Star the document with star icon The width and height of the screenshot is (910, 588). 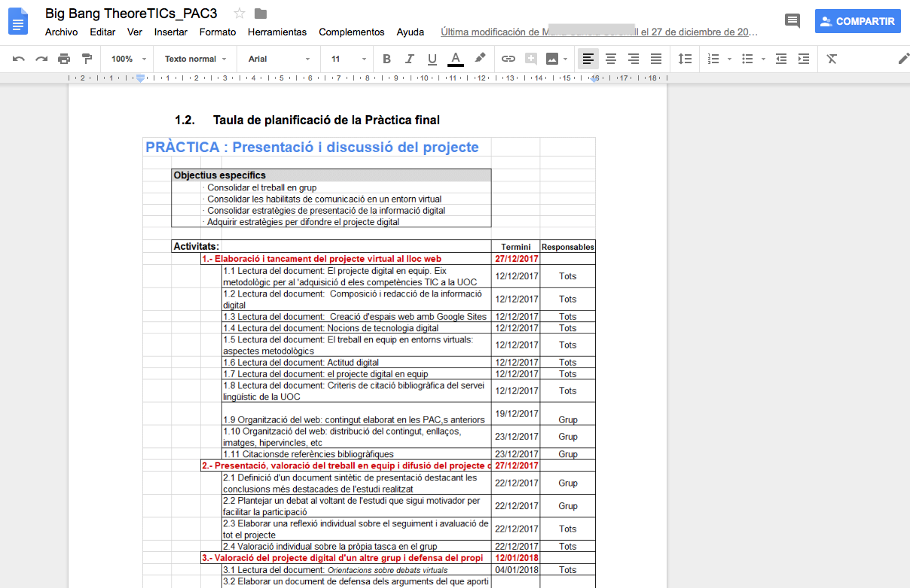tap(240, 13)
